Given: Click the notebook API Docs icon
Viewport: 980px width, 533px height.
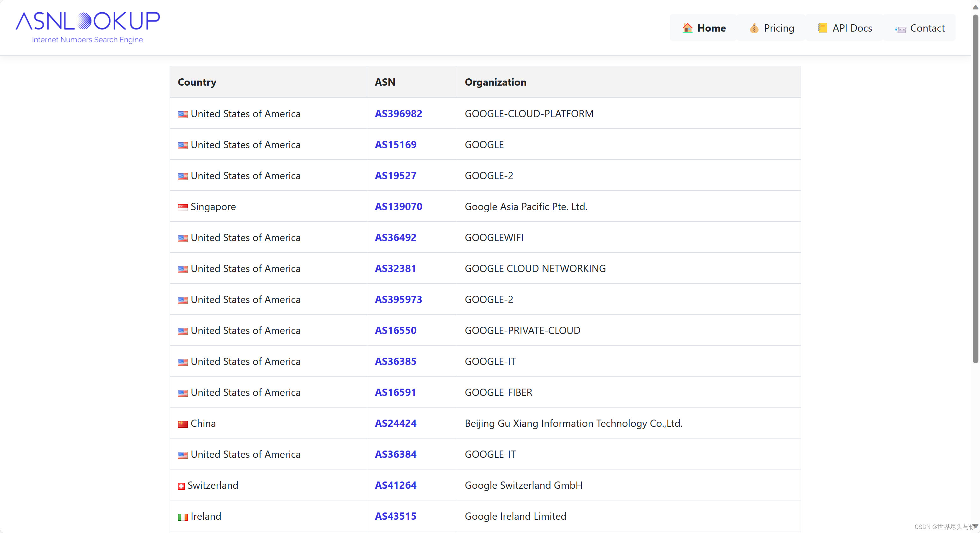Looking at the screenshot, I should tap(822, 28).
